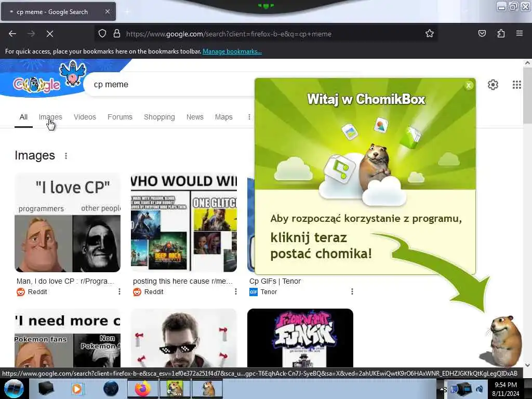This screenshot has width=532, height=399.
Task: Open site security padlock info
Action: point(117,34)
